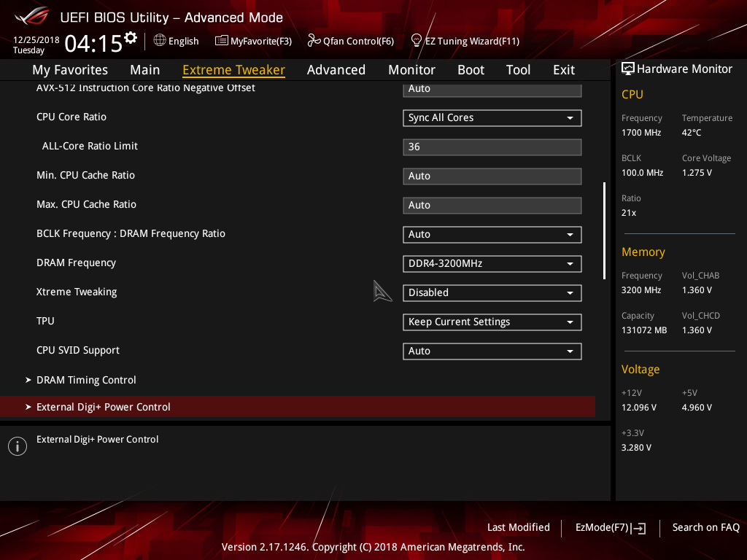Open Search on FAQ link
The height and width of the screenshot is (560, 747).
pos(705,527)
